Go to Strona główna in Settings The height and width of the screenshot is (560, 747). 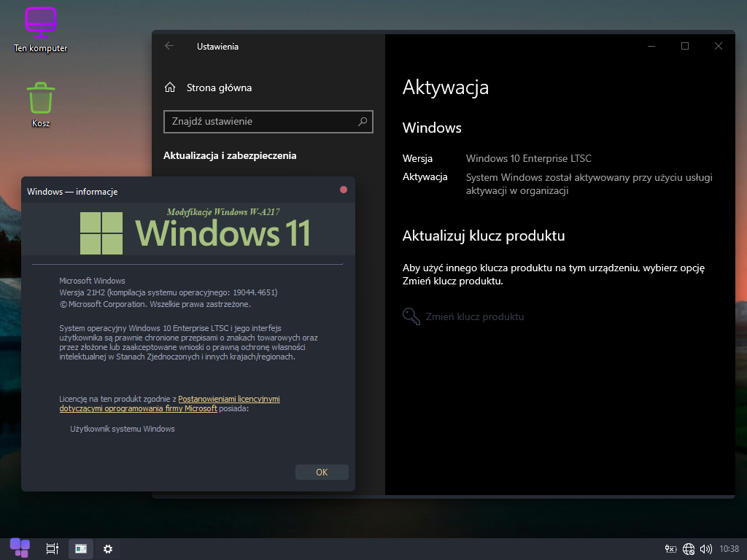[x=219, y=87]
